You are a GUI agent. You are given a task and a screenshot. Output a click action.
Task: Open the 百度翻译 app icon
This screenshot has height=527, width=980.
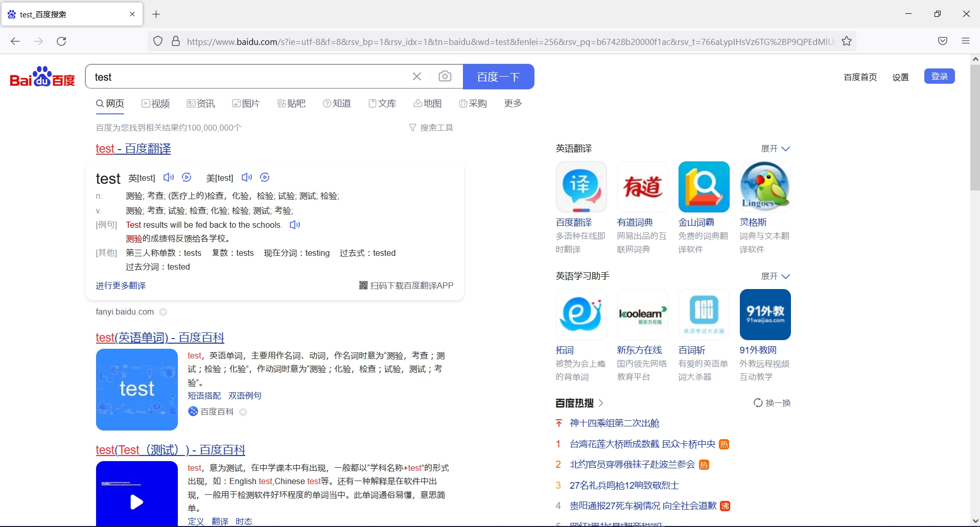click(x=580, y=187)
